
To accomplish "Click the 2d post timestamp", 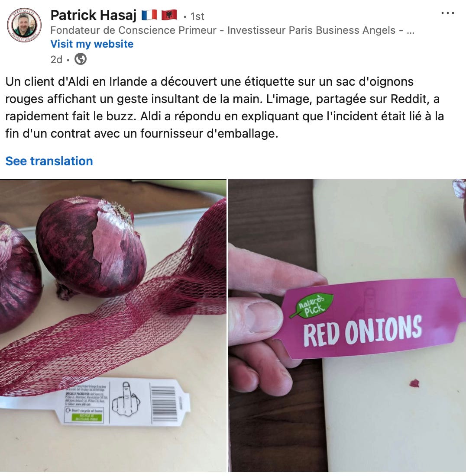I will click(56, 59).
